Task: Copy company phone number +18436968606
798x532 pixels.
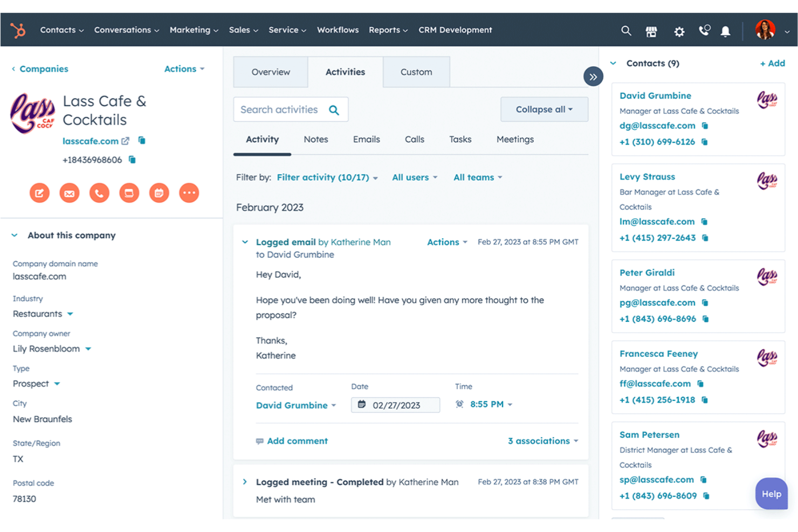Action: 132,160
